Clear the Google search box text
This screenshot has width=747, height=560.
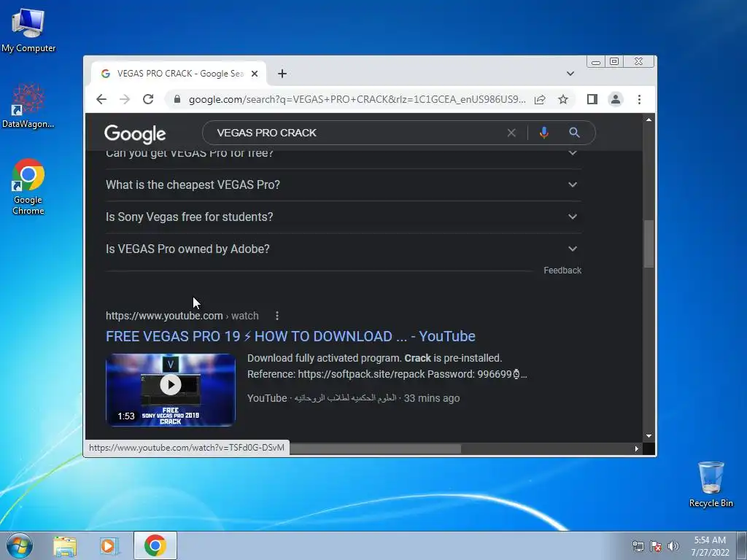pyautogui.click(x=511, y=133)
